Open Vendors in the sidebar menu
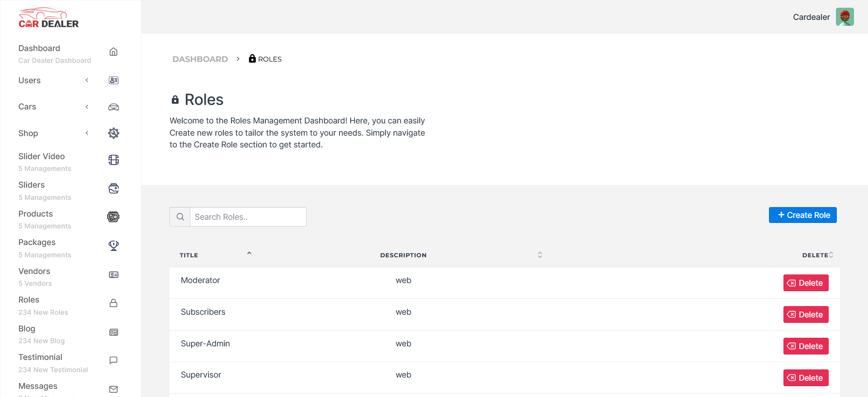The width and height of the screenshot is (868, 397). click(34, 271)
